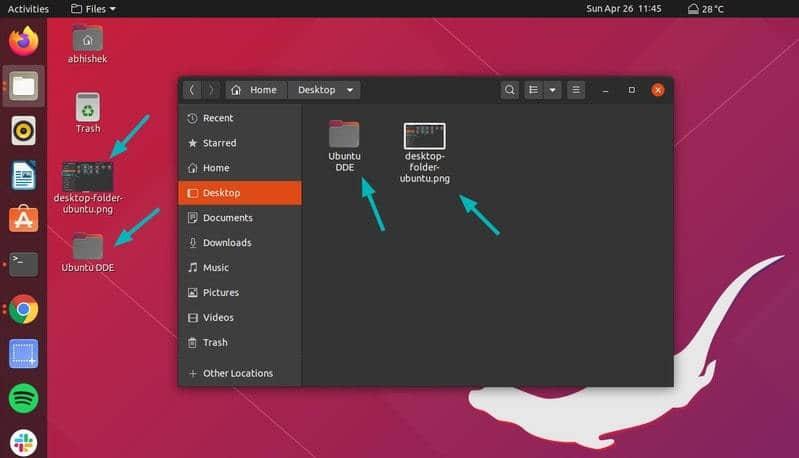Open Documents in the sidebar

point(227,218)
